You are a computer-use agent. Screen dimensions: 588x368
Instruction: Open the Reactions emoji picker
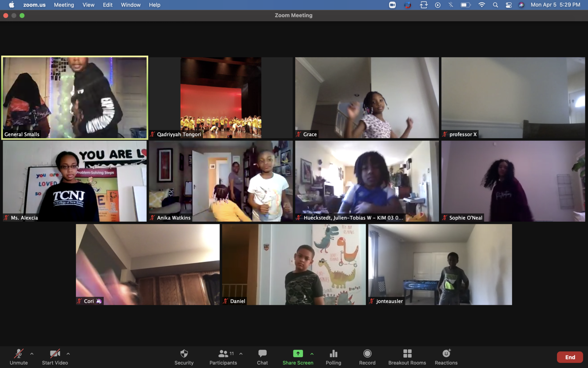point(446,357)
